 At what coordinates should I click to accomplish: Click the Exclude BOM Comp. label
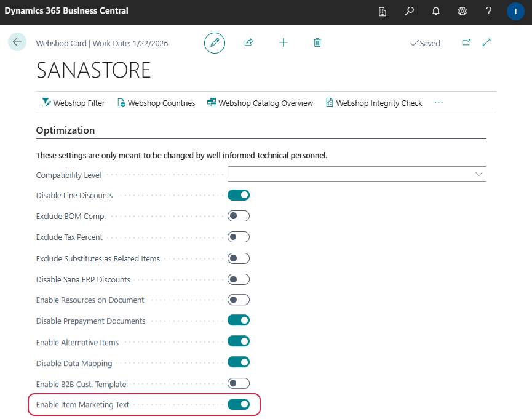coord(71,217)
